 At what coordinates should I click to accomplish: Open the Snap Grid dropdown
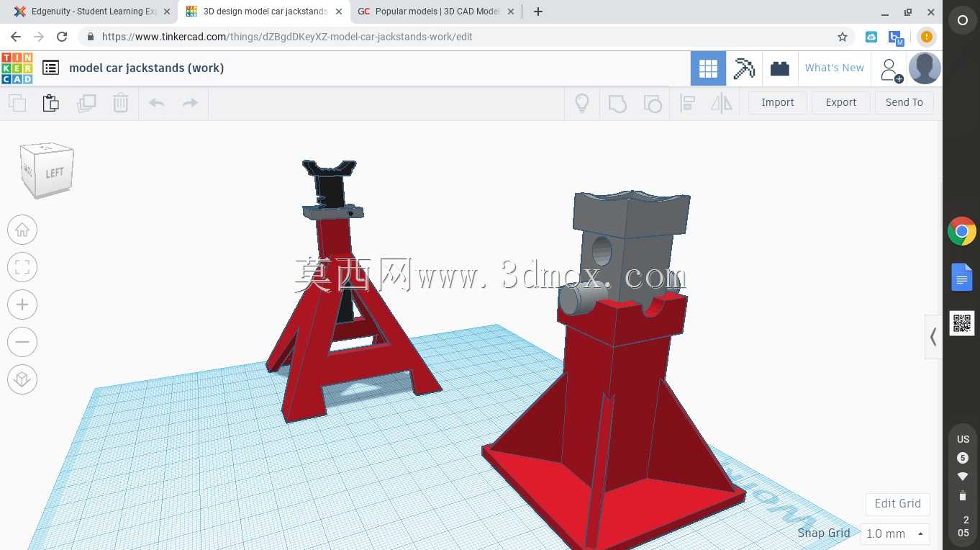(895, 534)
